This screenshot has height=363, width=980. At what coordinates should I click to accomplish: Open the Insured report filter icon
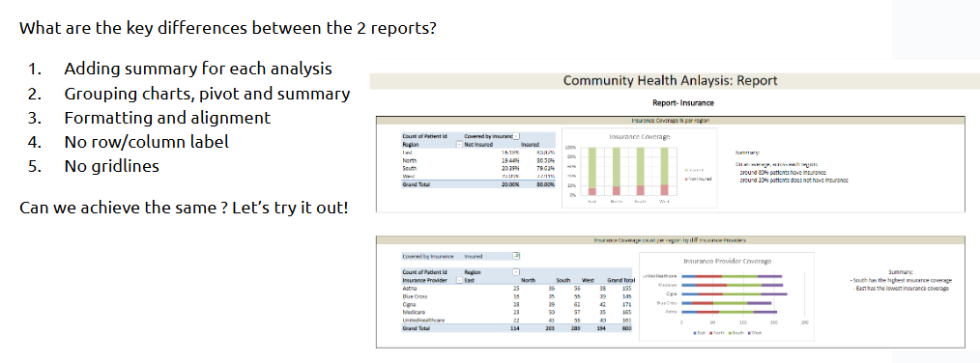point(516,256)
